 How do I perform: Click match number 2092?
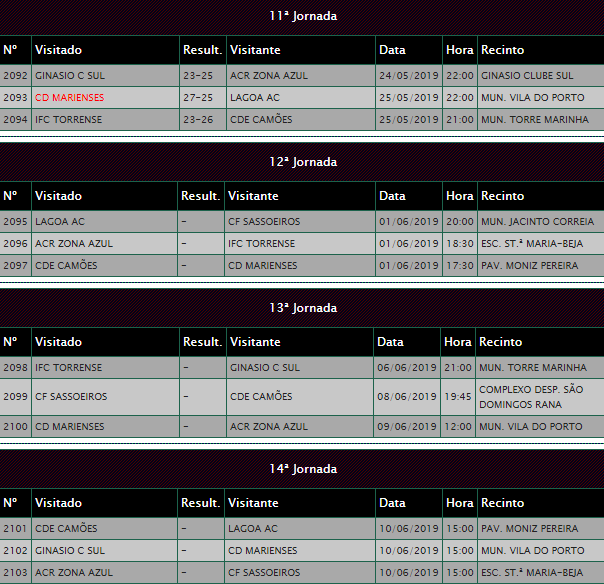tap(15, 76)
